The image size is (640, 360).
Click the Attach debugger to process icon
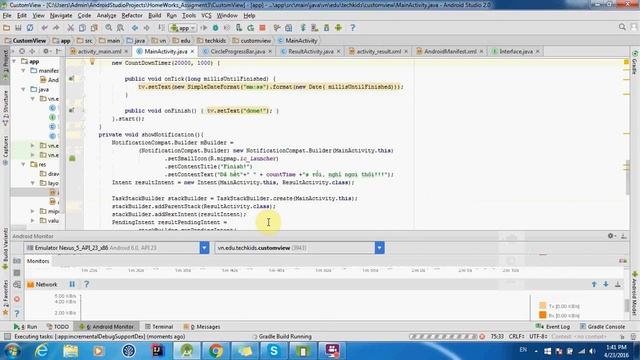pyautogui.click(x=239, y=28)
